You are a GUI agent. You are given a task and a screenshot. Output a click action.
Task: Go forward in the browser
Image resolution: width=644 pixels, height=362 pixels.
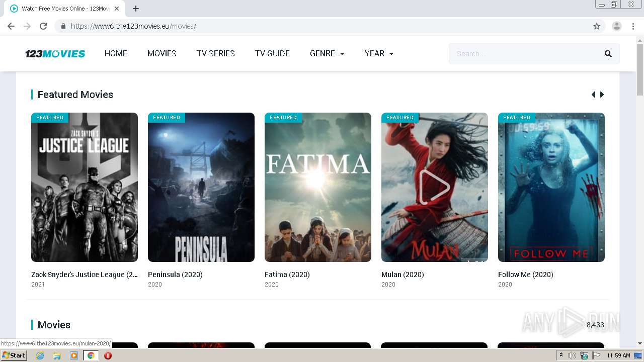tap(27, 26)
